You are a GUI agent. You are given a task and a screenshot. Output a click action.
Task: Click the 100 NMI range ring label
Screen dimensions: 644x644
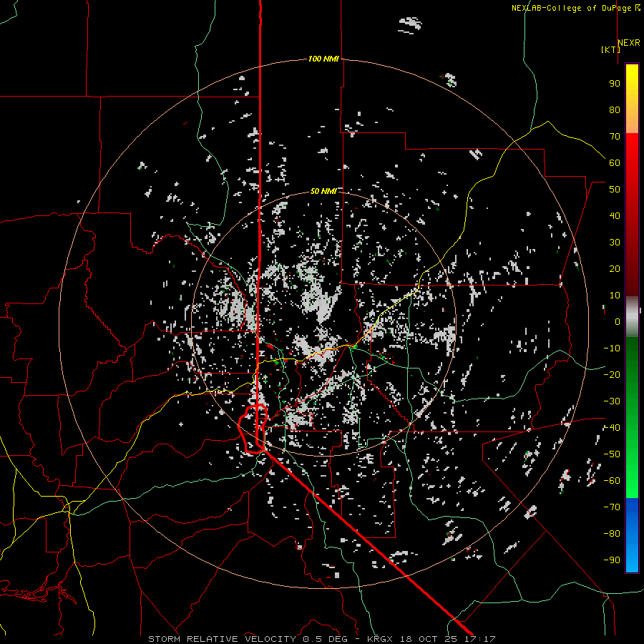(323, 59)
